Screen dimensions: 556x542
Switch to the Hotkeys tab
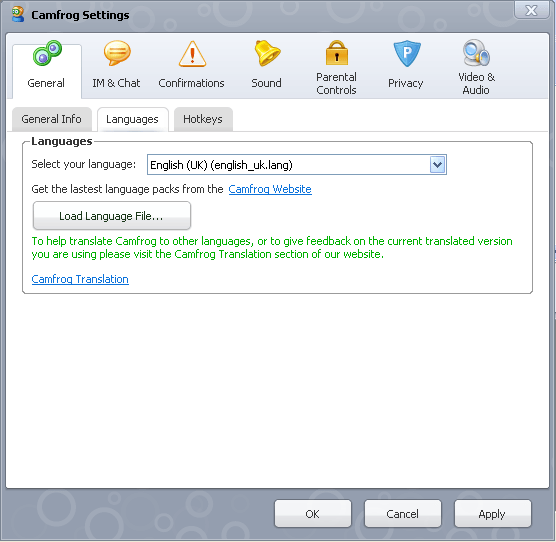pos(203,119)
